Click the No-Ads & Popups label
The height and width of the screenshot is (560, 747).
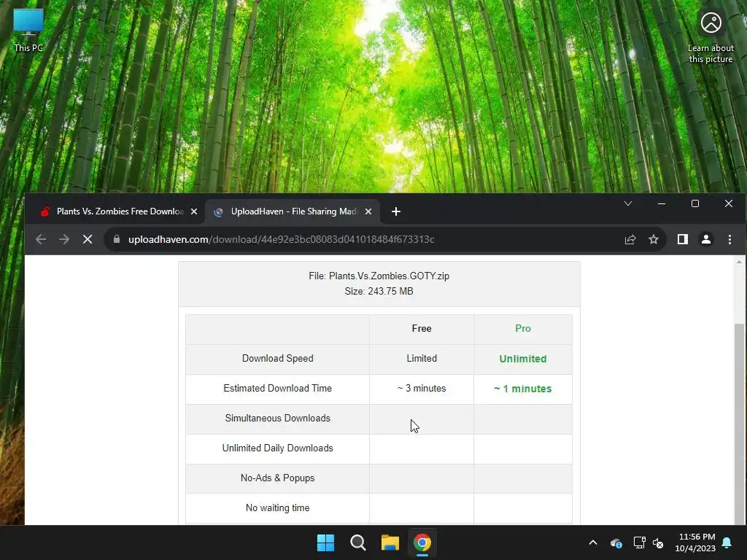[x=278, y=478]
